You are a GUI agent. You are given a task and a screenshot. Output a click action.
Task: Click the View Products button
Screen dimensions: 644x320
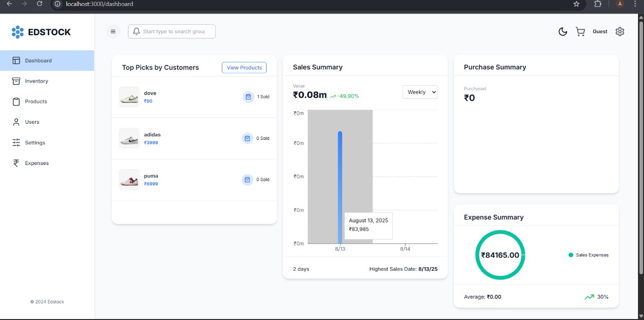pos(244,67)
